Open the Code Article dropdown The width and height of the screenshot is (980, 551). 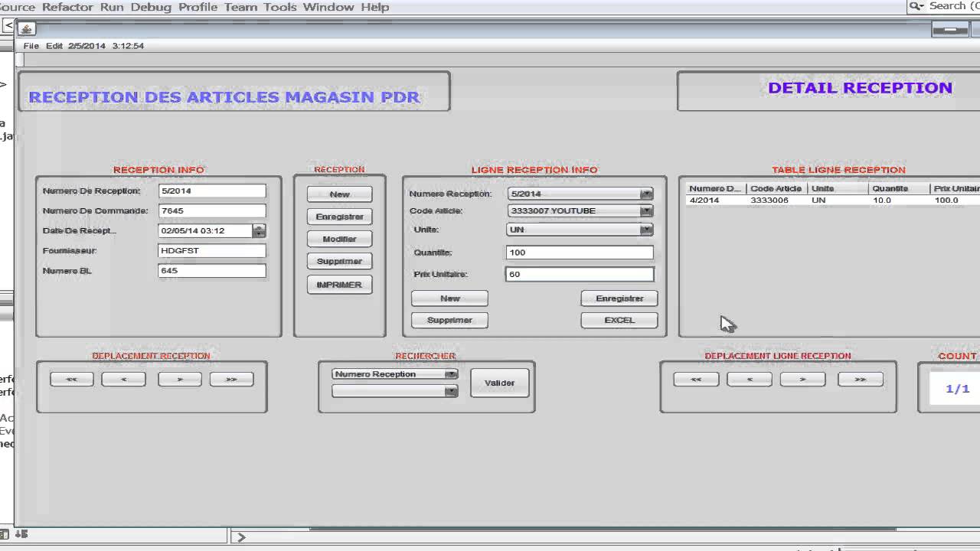580,210
